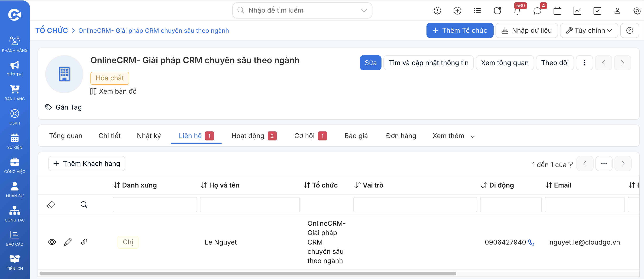Image resolution: width=644 pixels, height=279 pixels.
Task: Click the horizontal scrollbar under the table
Action: 248,273
